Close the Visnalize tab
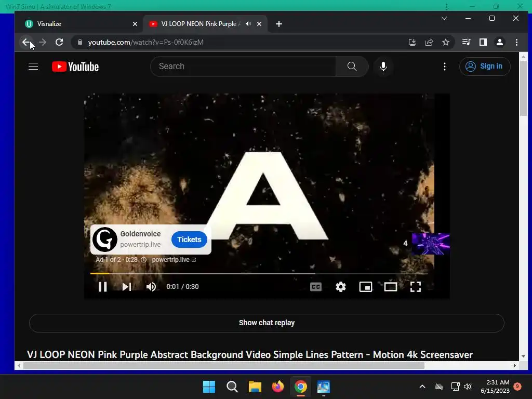 (x=135, y=24)
